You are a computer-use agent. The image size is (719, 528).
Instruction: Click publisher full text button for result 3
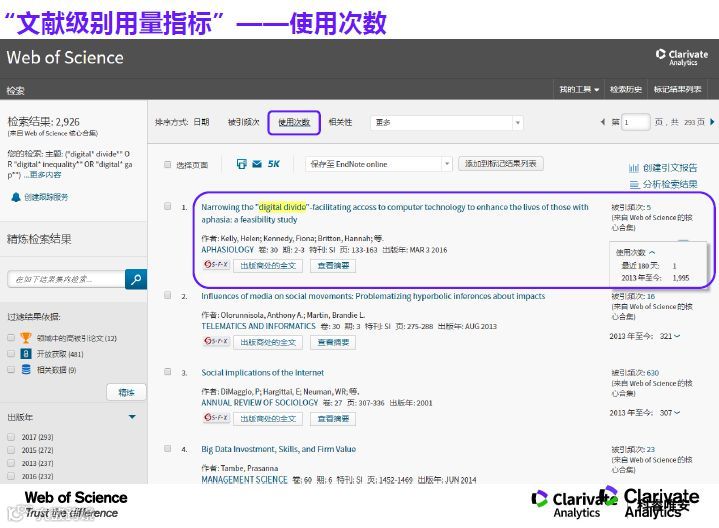[x=268, y=419]
